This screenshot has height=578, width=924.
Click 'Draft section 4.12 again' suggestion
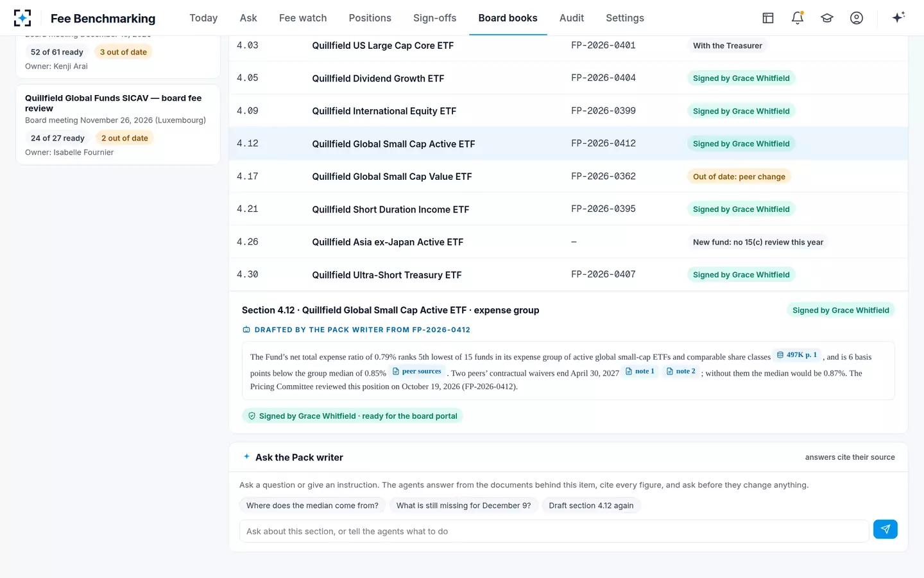pos(591,505)
